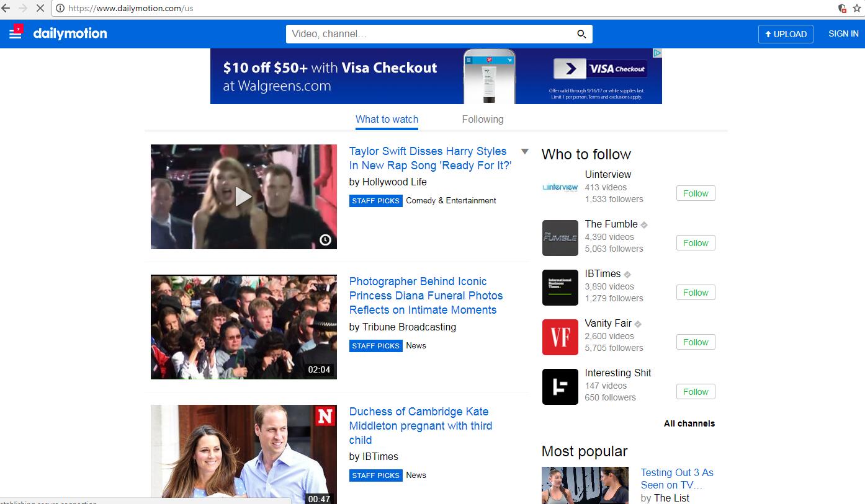Click STAFF PICKS badge on Princess Diana video
Screen dimensions: 865x504
376,346
